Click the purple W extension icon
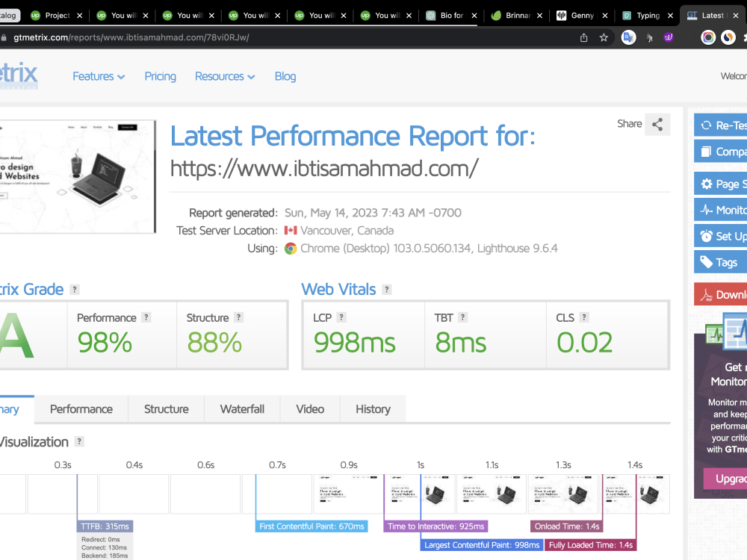 pos(669,37)
